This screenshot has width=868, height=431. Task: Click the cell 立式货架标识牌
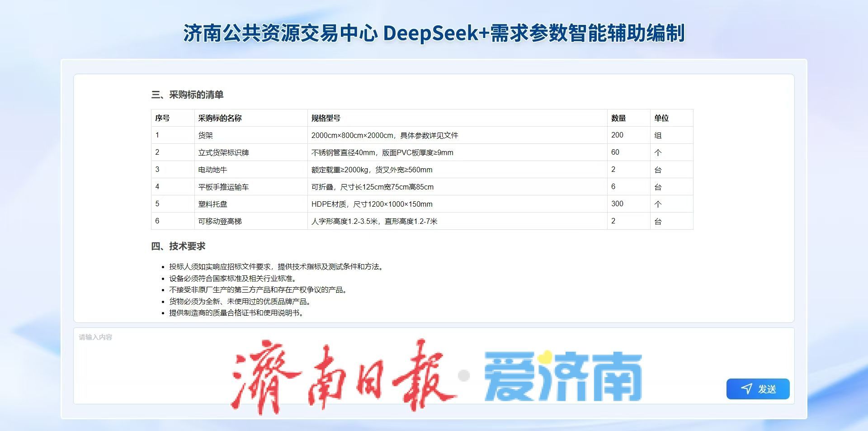coord(223,152)
